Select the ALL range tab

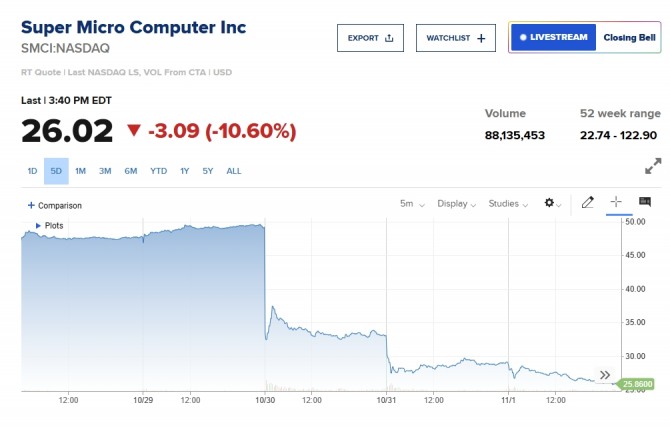pos(233,171)
